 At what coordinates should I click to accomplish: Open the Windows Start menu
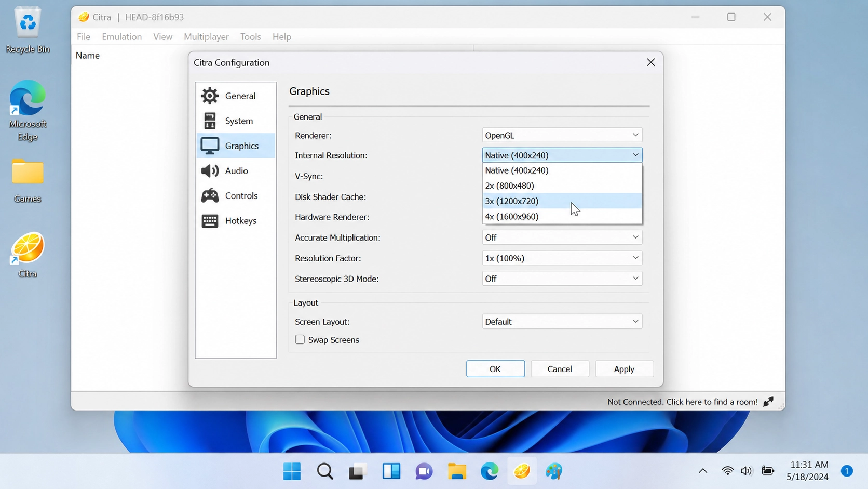pyautogui.click(x=292, y=471)
